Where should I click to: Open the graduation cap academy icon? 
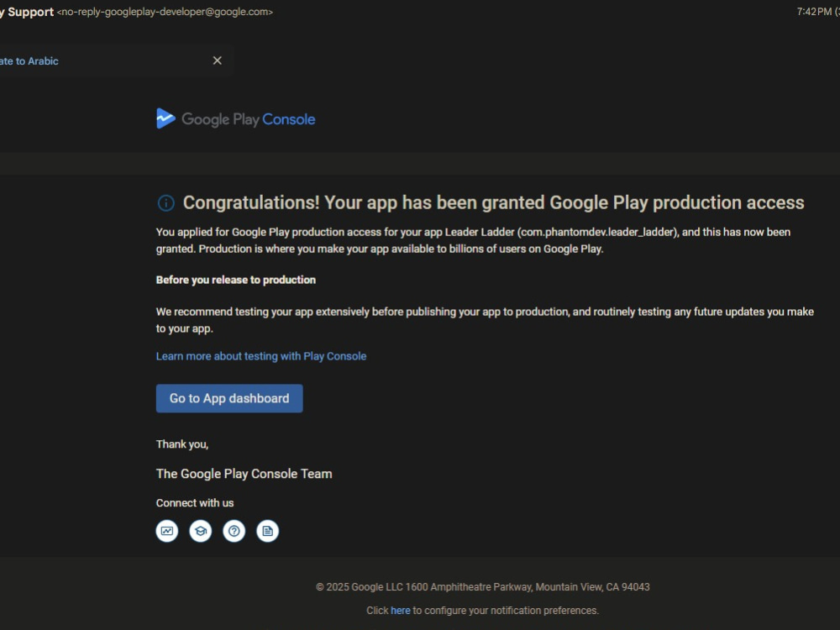coord(201,531)
